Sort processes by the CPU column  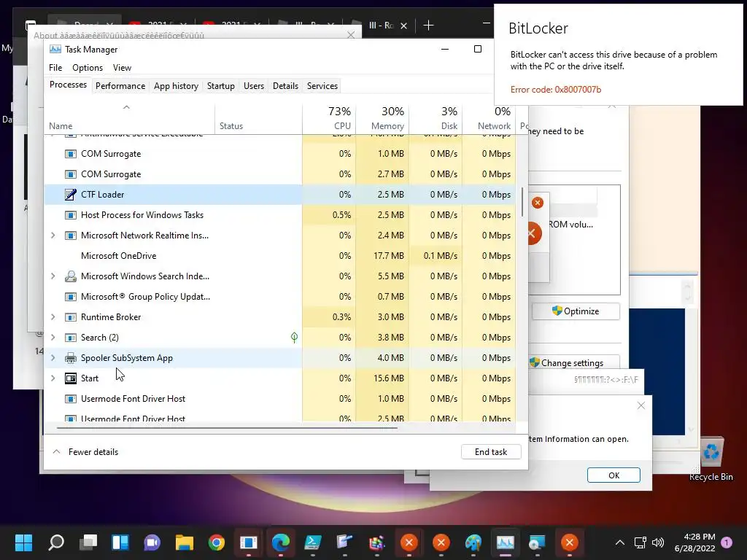pos(329,119)
